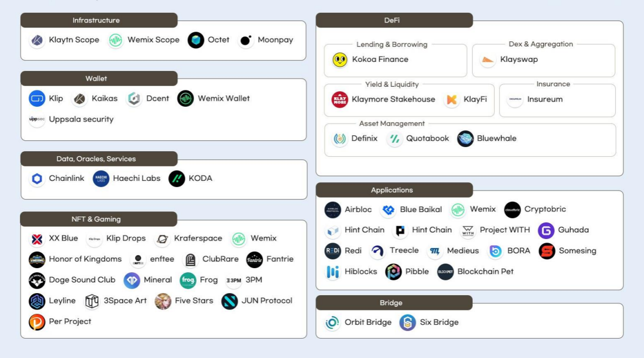
Task: Click the Hiblocks bar icon
Action: coord(333,272)
